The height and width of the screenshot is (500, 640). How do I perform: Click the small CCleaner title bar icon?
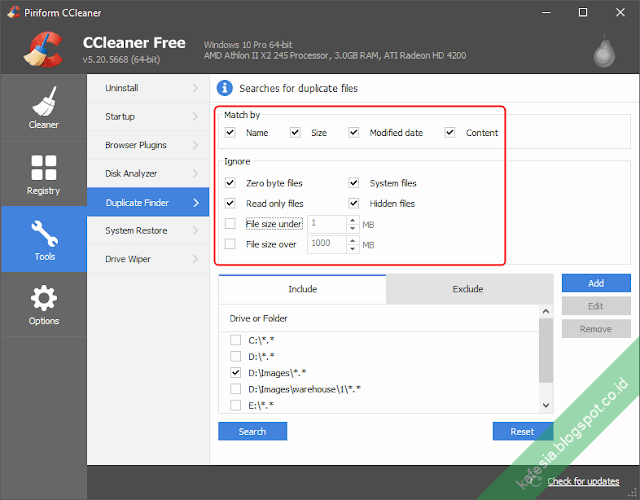13,12
